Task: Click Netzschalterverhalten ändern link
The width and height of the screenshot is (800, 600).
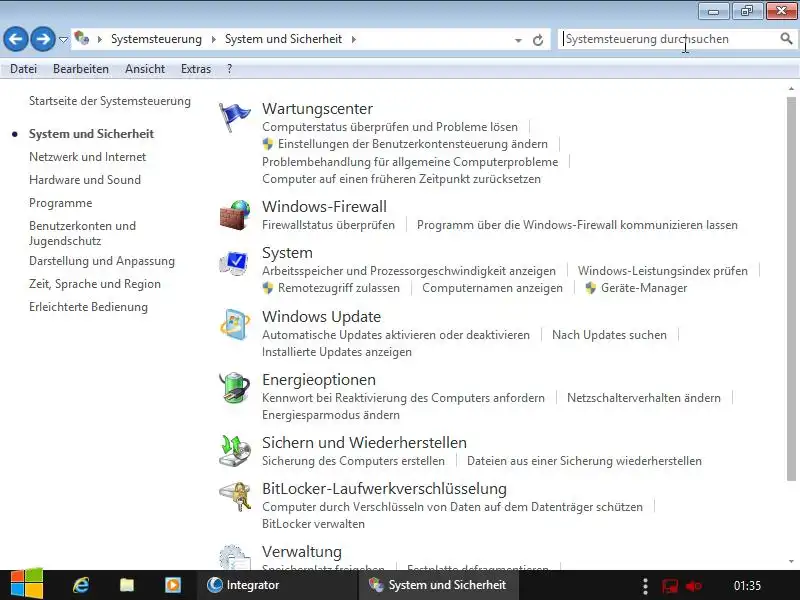Action: pyautogui.click(x=644, y=398)
